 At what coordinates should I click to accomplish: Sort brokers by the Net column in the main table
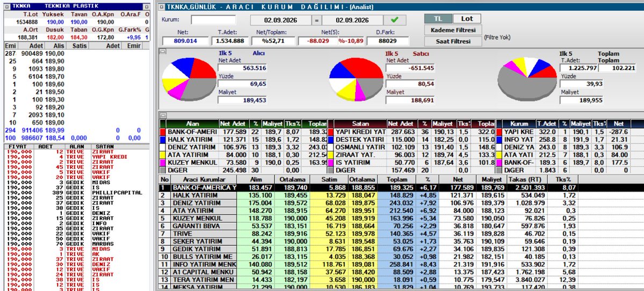458,179
